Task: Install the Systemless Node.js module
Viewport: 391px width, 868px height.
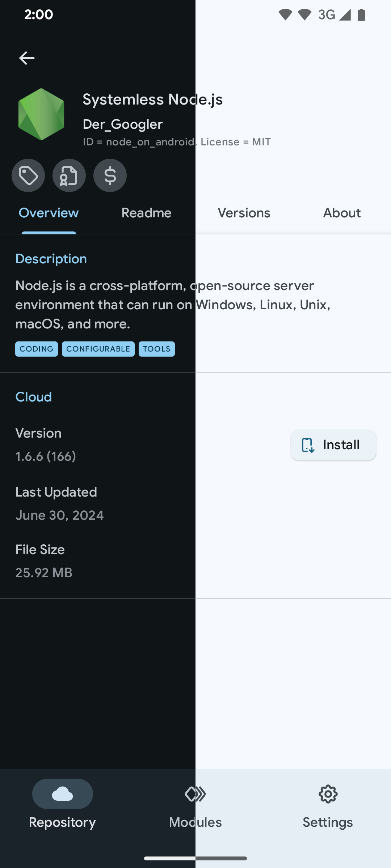Action: (x=333, y=445)
